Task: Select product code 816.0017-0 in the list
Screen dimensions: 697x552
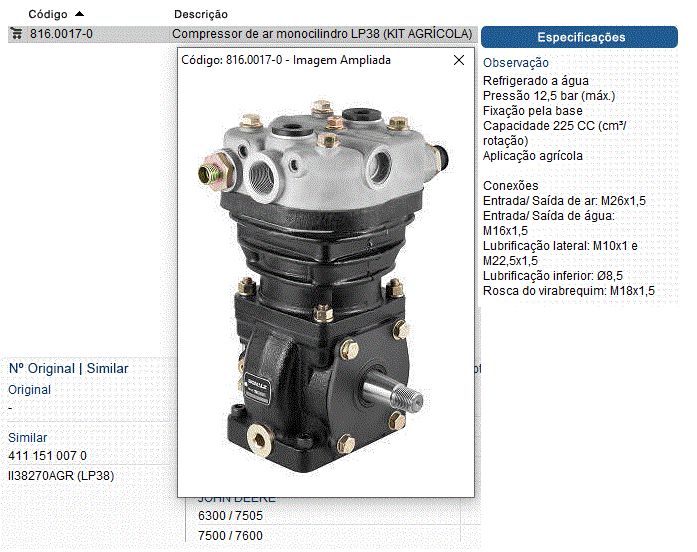Action: click(61, 33)
